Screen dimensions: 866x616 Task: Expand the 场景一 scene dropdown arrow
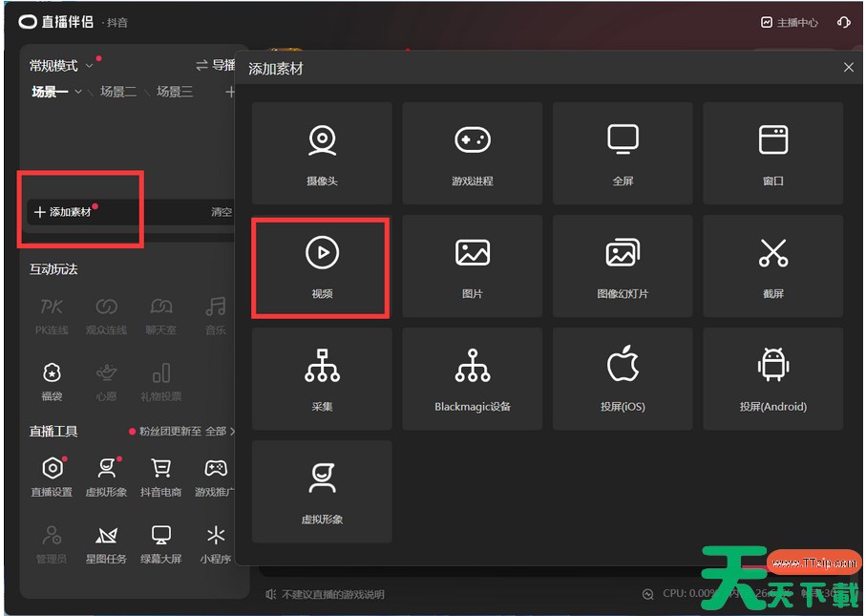point(78,92)
